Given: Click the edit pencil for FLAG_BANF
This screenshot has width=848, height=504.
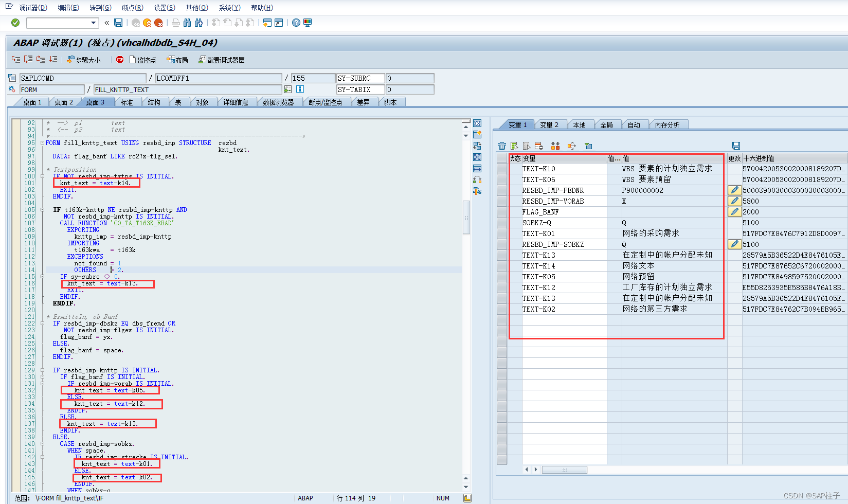Looking at the screenshot, I should tap(734, 212).
